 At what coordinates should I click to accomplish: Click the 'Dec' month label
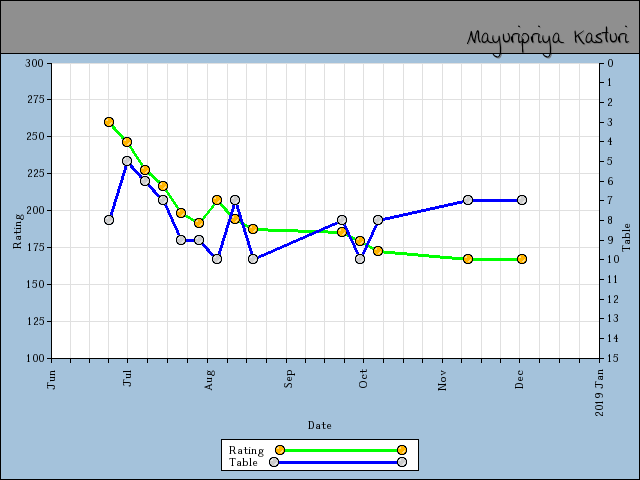[519, 379]
